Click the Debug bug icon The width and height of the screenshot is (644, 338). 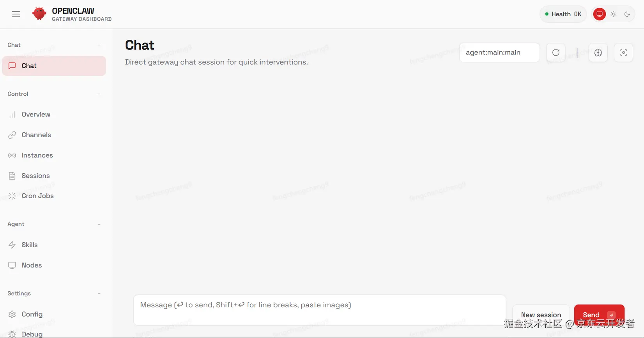coord(12,334)
